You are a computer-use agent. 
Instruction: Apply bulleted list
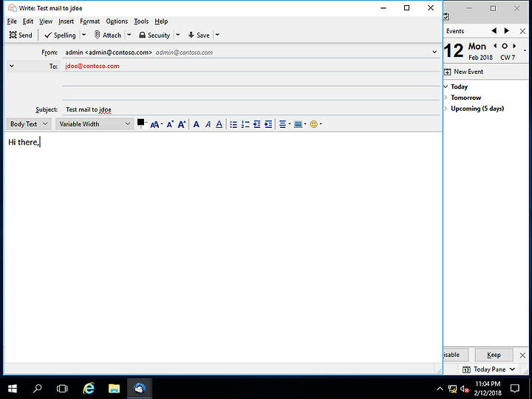pos(233,125)
